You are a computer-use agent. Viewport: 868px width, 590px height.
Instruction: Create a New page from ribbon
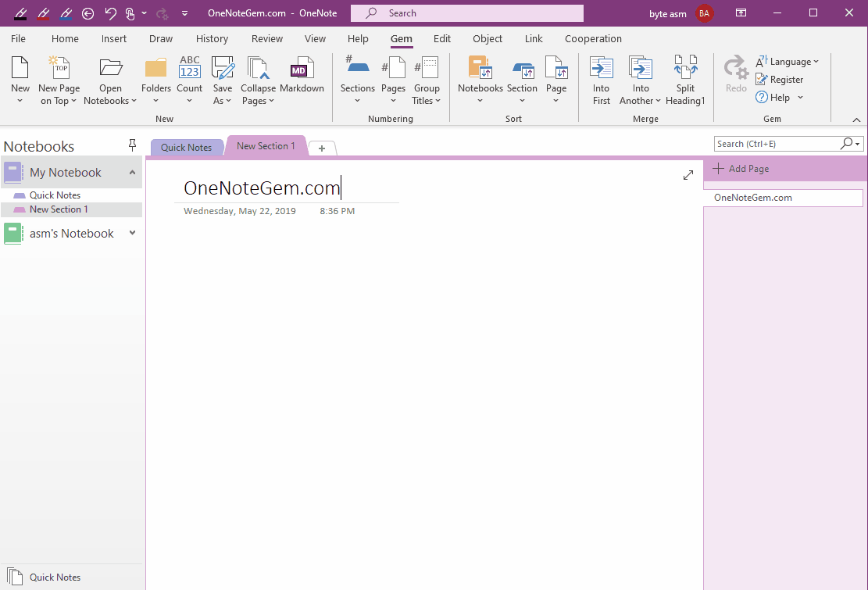click(x=20, y=80)
